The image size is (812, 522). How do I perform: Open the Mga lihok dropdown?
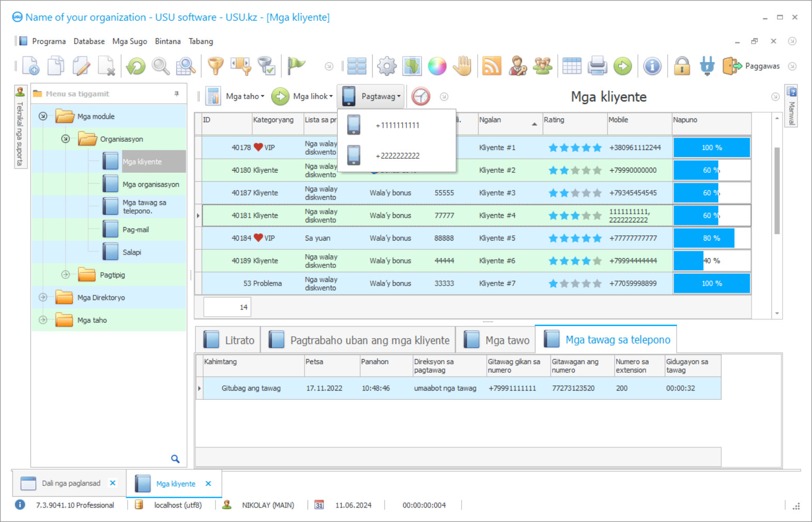[x=312, y=96]
